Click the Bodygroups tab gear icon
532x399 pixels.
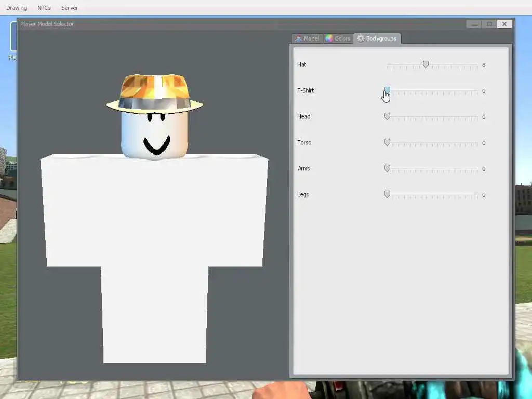pos(361,38)
